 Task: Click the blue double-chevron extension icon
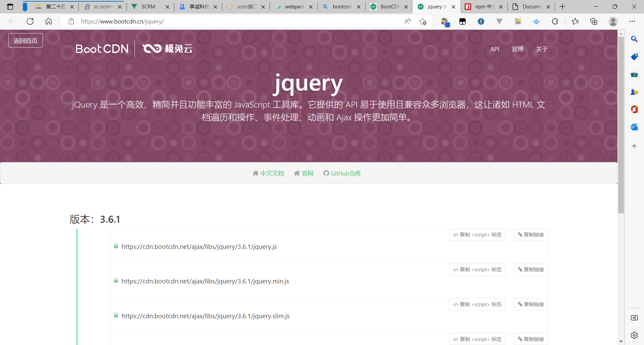point(536,21)
